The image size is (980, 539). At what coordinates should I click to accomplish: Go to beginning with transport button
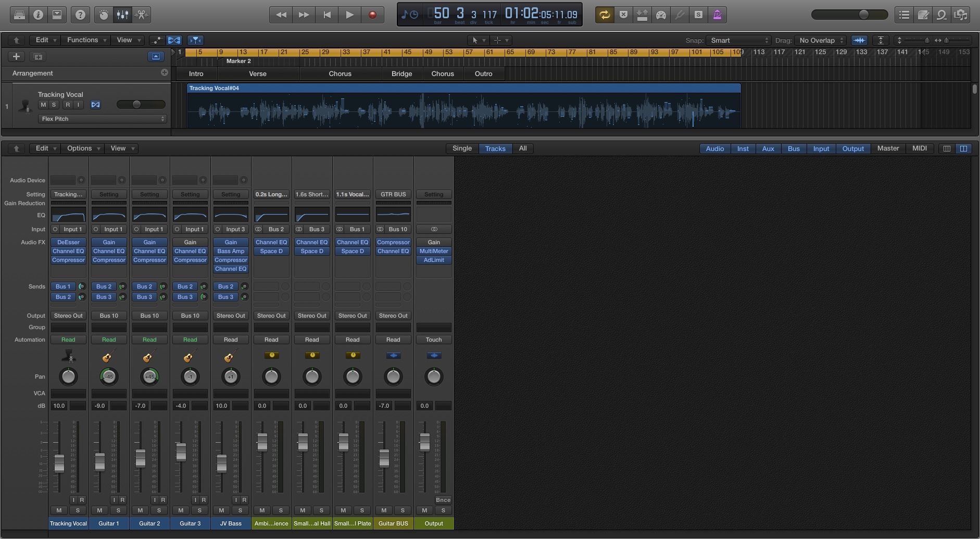coord(327,15)
